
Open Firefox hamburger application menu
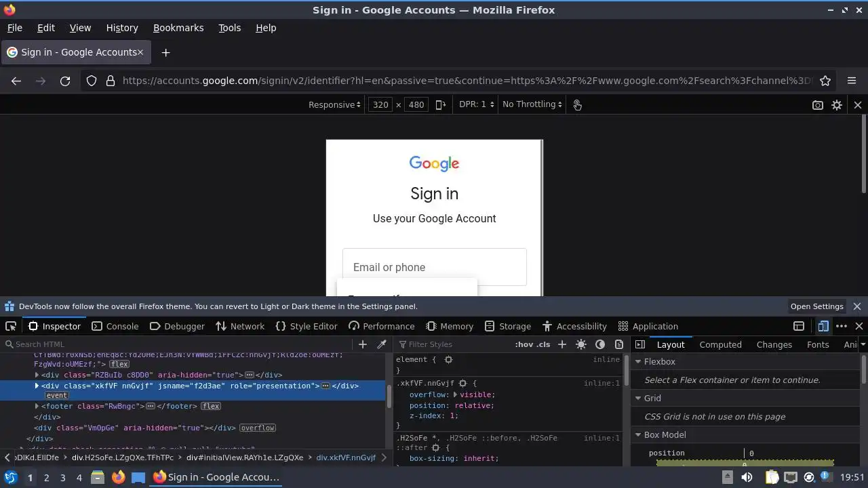pyautogui.click(x=852, y=81)
